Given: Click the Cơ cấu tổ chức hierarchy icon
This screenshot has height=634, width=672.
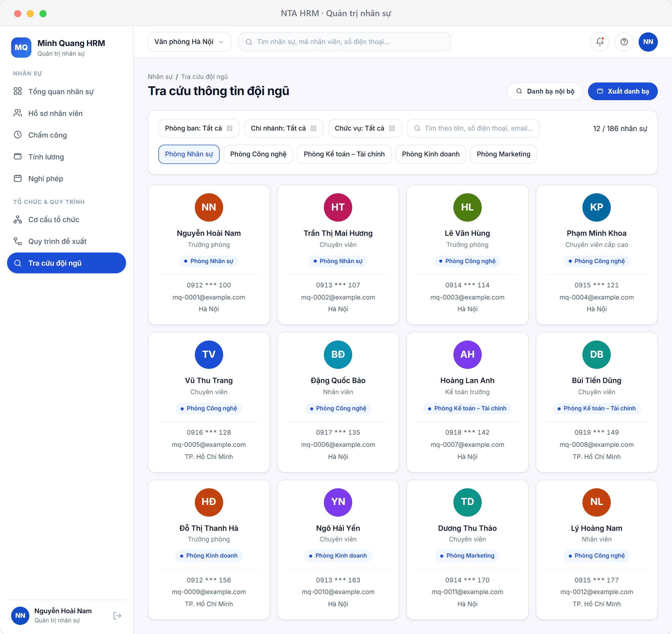Looking at the screenshot, I should pyautogui.click(x=17, y=219).
